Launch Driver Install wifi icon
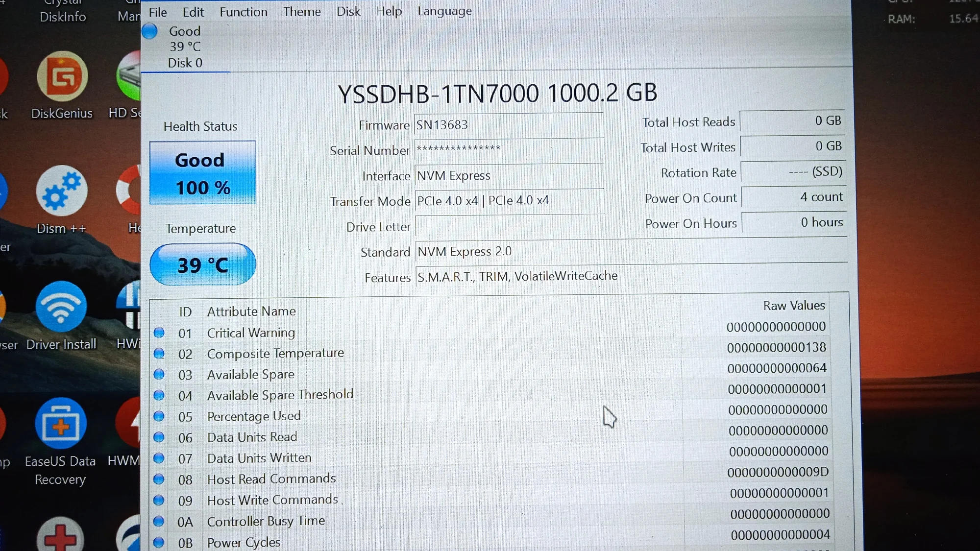The width and height of the screenshot is (980, 551). [61, 307]
